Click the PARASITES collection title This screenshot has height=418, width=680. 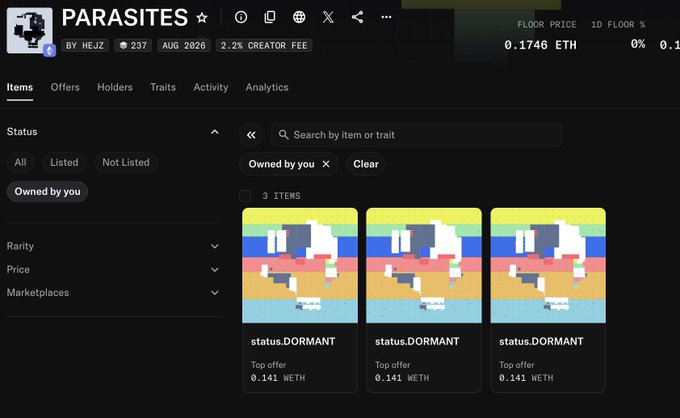125,18
